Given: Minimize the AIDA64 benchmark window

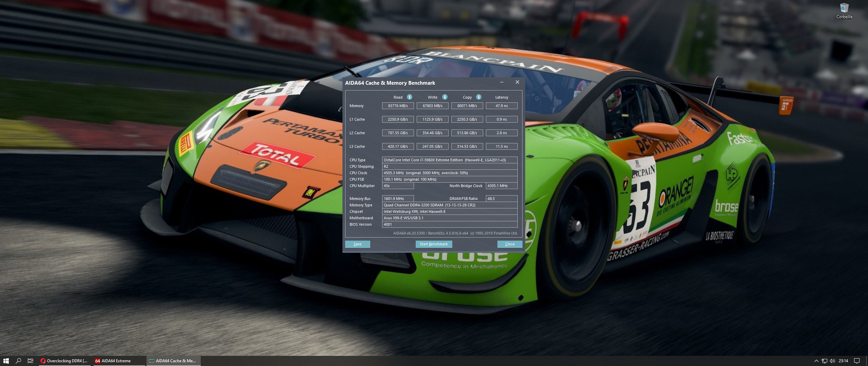Looking at the screenshot, I should coord(501,82).
